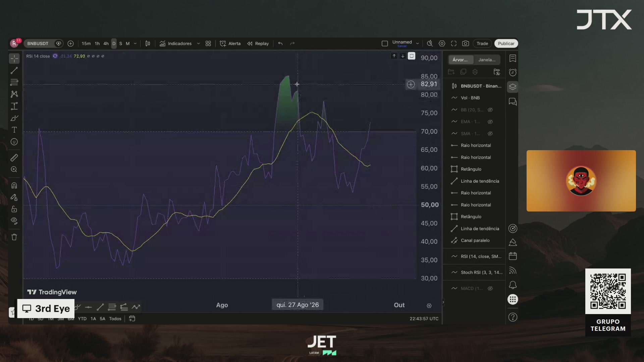The width and height of the screenshot is (644, 362).
Task: Select the text annotation tool
Action: pos(14,130)
